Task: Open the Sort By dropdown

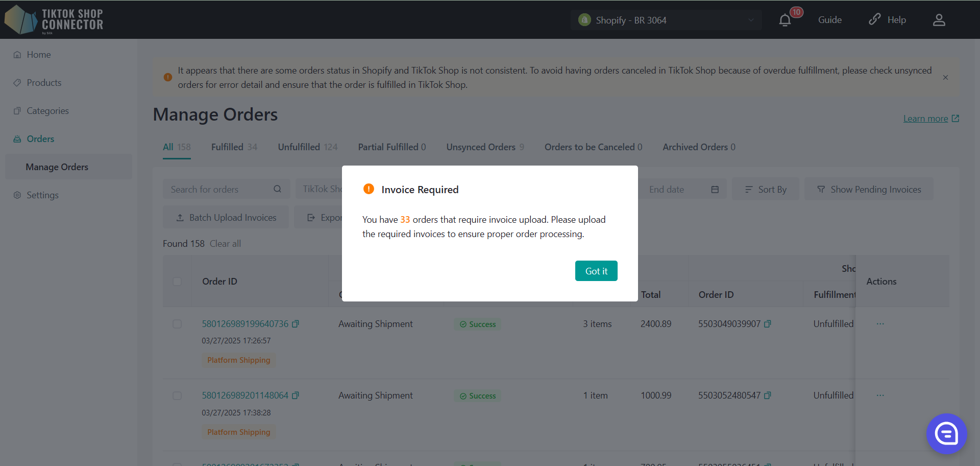Action: coord(766,190)
